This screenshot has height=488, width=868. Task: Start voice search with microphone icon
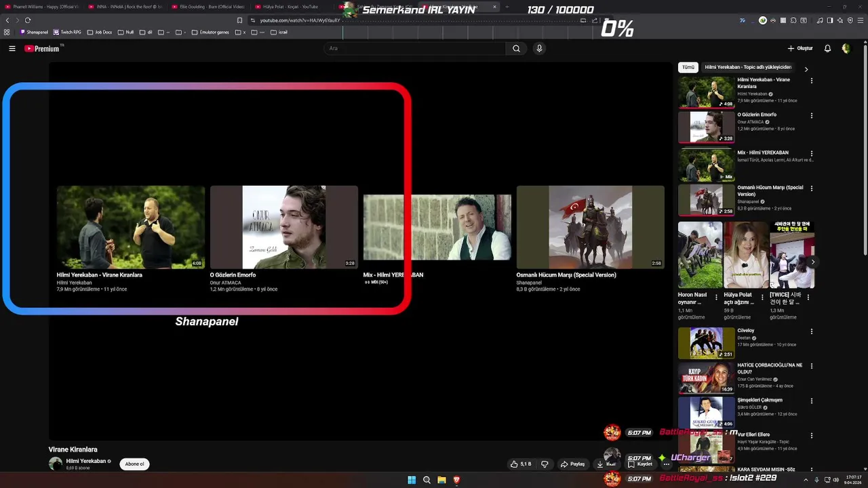click(x=539, y=49)
